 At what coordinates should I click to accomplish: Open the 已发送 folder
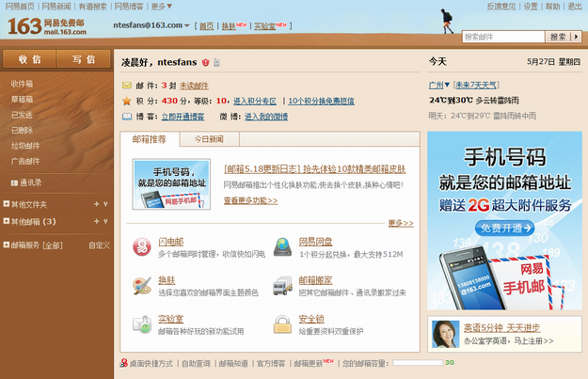click(22, 115)
